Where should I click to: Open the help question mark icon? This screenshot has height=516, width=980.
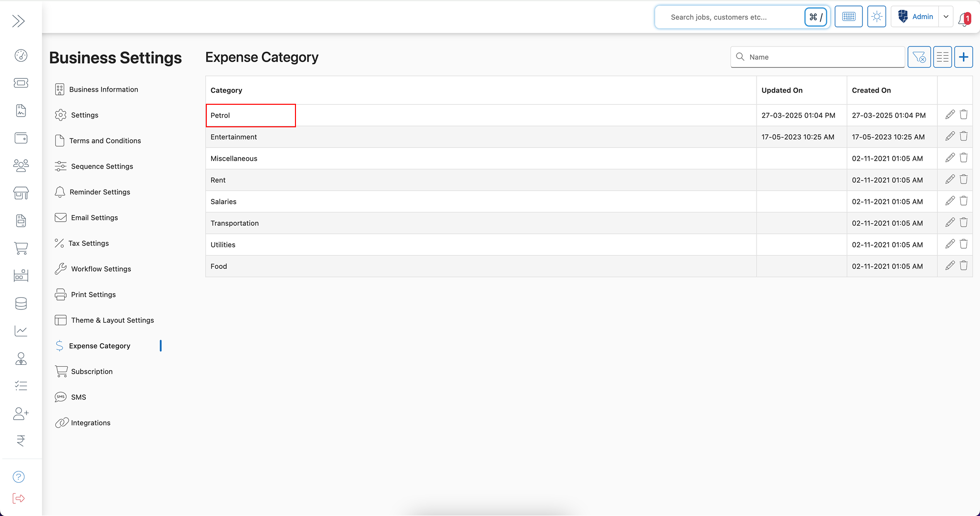click(x=19, y=477)
